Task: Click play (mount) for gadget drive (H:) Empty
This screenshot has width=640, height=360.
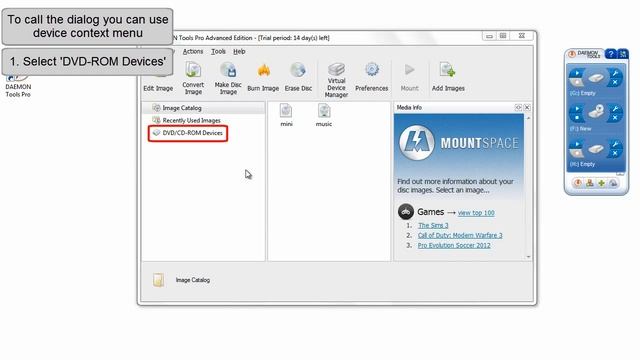Action: coord(577,144)
